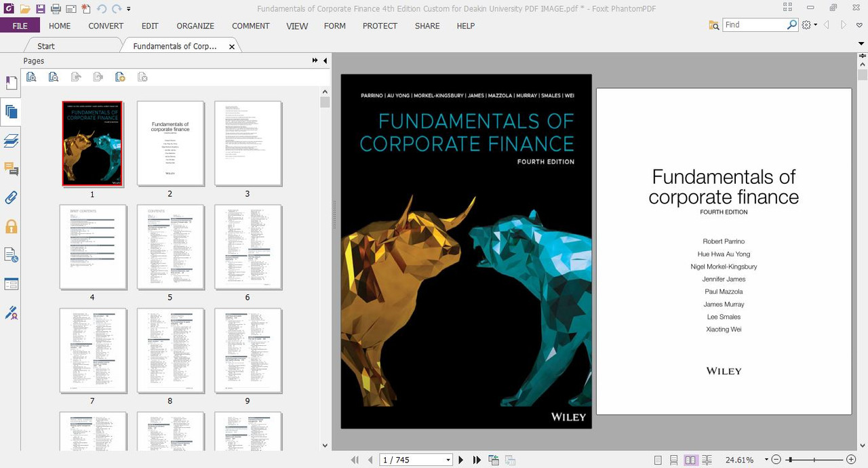Select page 1 cover thumbnail
This screenshot has height=468, width=868.
92,143
